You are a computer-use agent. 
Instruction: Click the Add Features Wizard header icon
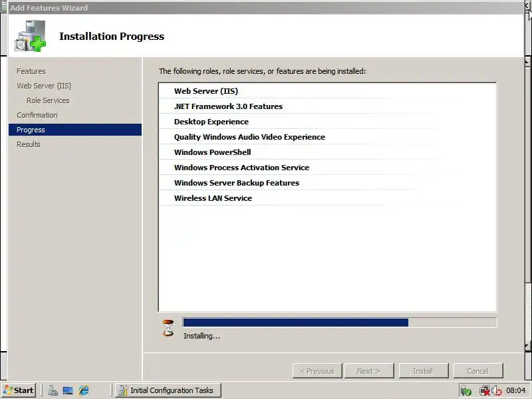[x=30, y=36]
